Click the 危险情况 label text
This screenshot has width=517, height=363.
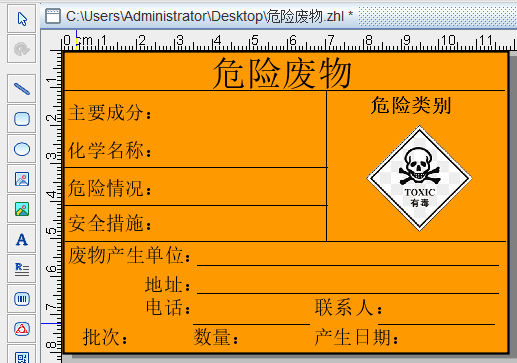110,188
